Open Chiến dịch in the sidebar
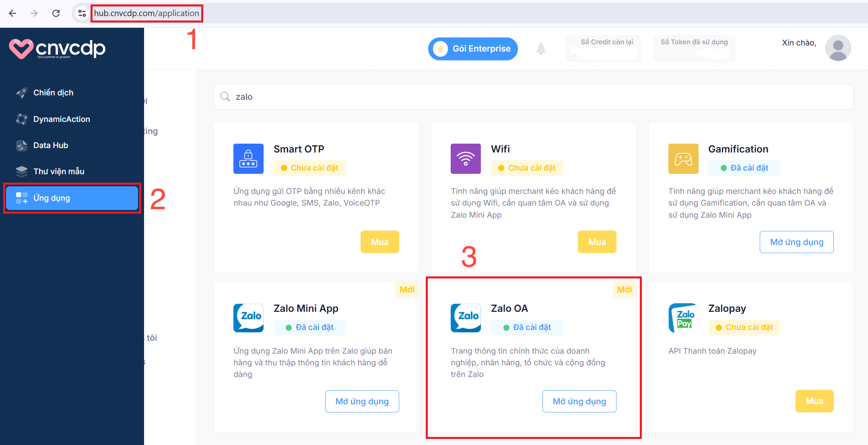Image resolution: width=868 pixels, height=445 pixels. [x=53, y=93]
